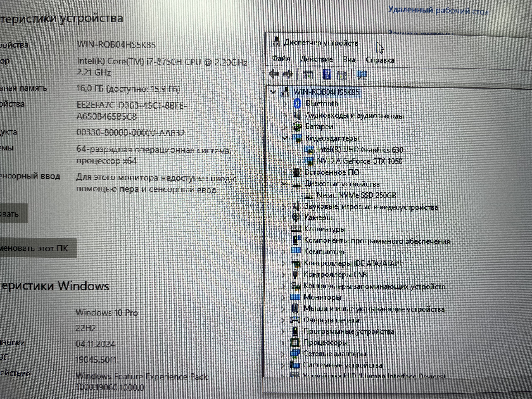
Task: Click the Удаленный рабочий стол link
Action: pos(438,11)
